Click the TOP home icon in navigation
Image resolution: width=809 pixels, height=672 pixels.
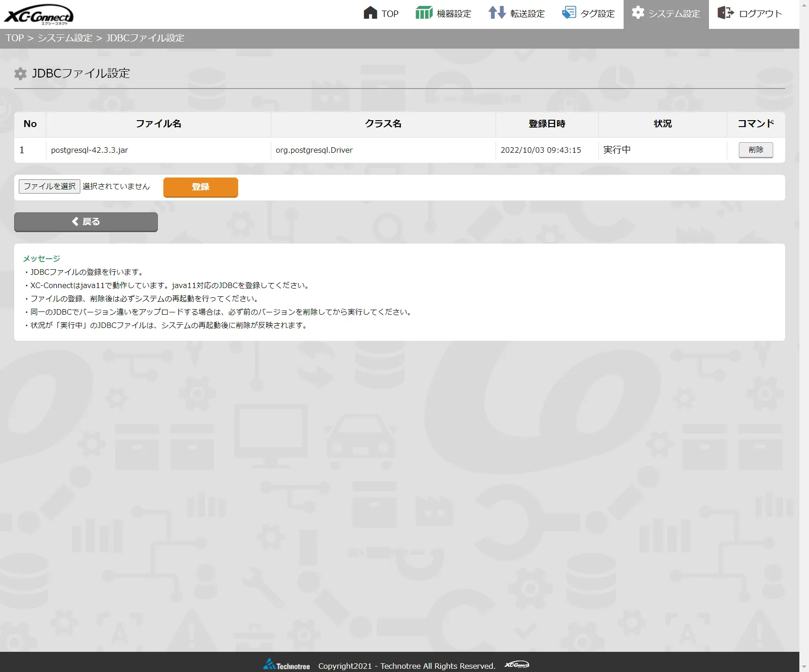[x=370, y=13]
